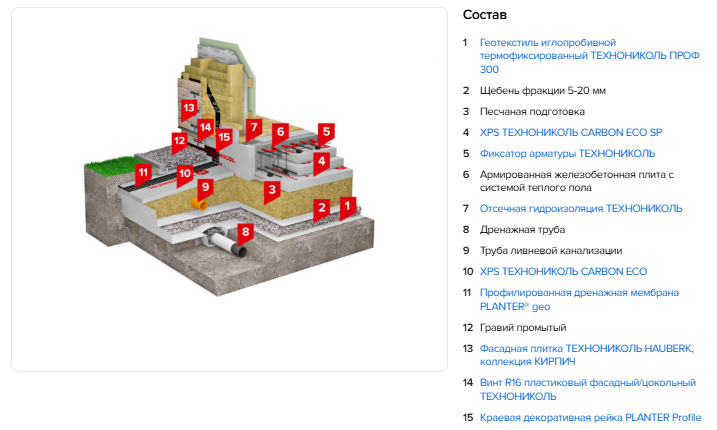Click marker 4 on the XPS insulation
717x430 pixels.
(321, 160)
